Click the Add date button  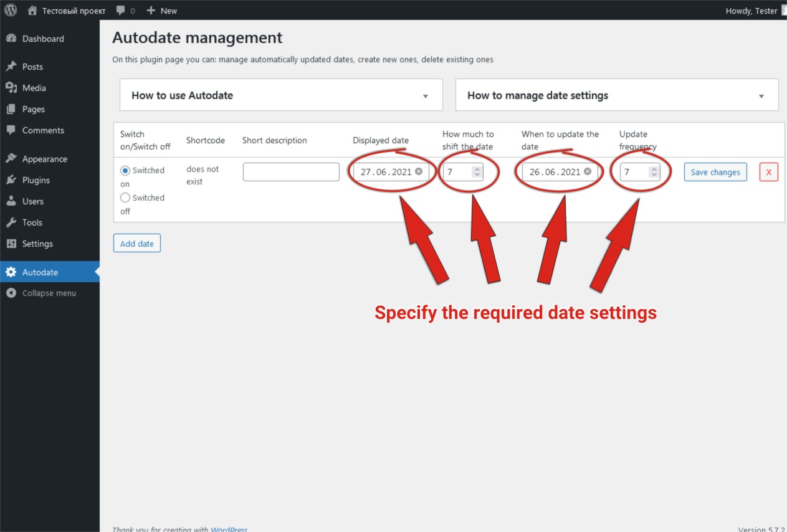137,244
